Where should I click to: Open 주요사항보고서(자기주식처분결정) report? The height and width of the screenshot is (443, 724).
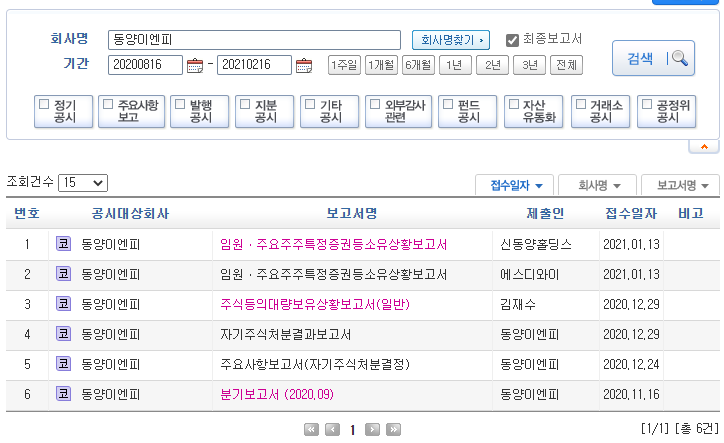315,364
